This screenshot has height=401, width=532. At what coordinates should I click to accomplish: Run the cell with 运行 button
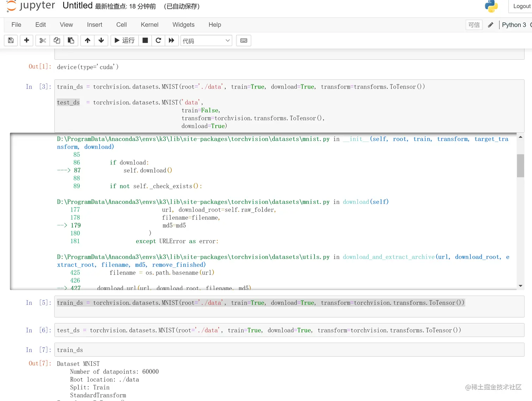tap(125, 40)
